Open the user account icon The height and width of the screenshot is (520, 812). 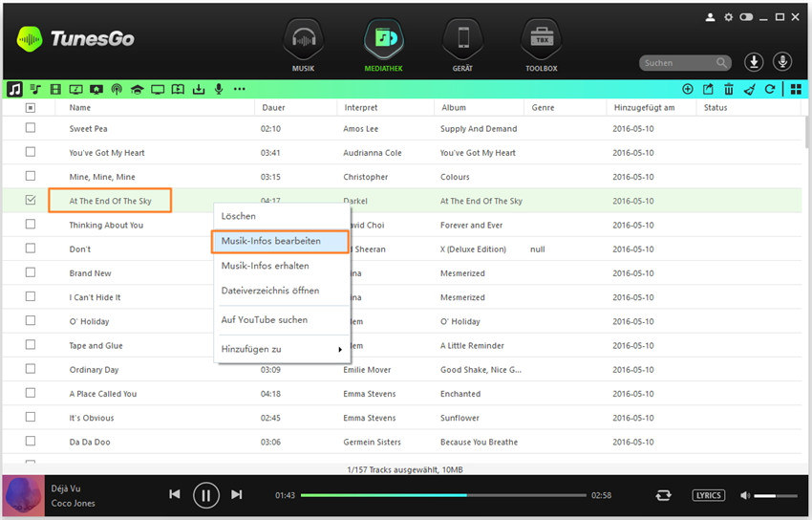(710, 17)
